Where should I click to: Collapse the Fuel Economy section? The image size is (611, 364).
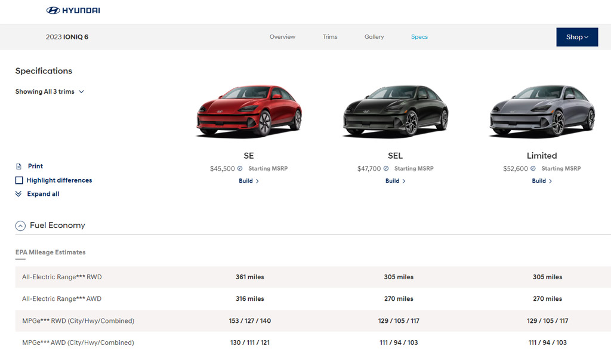click(57, 226)
